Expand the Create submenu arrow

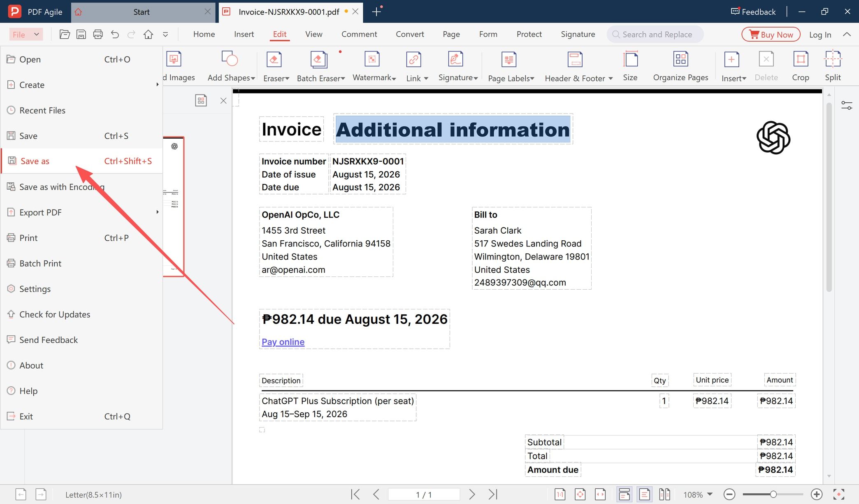(157, 84)
